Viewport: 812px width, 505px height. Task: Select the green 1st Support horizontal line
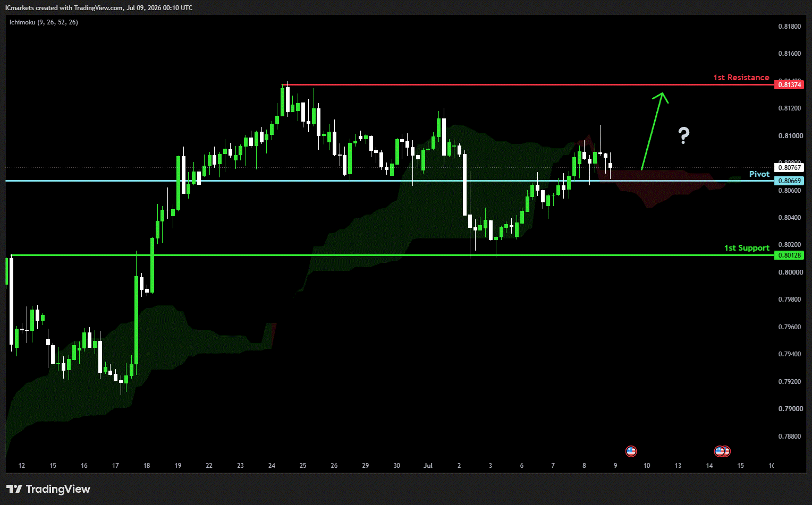click(x=392, y=255)
